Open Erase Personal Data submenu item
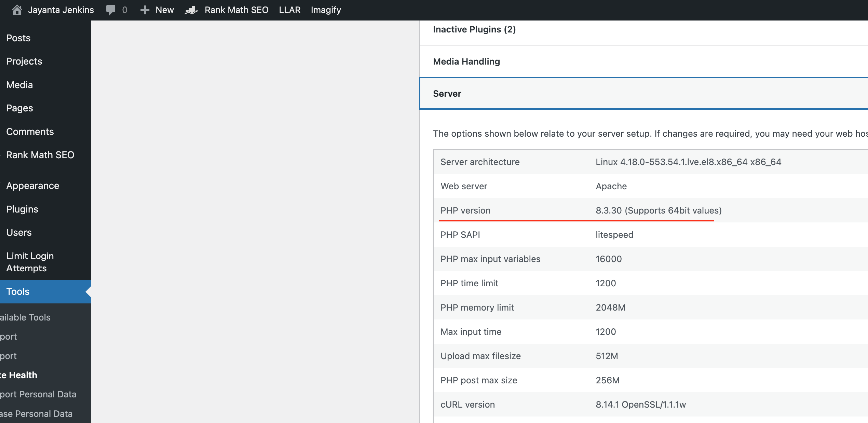Image resolution: width=868 pixels, height=423 pixels. [36, 414]
